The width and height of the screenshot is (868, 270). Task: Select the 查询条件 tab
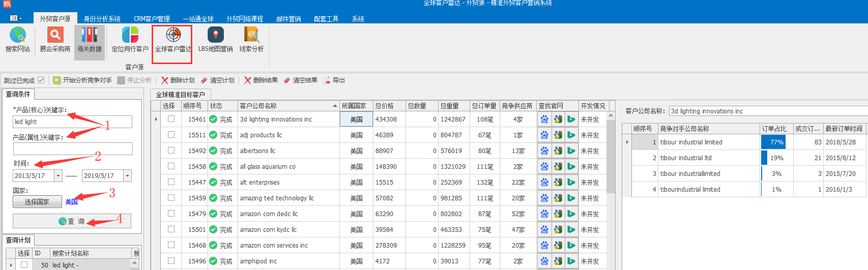tap(18, 94)
